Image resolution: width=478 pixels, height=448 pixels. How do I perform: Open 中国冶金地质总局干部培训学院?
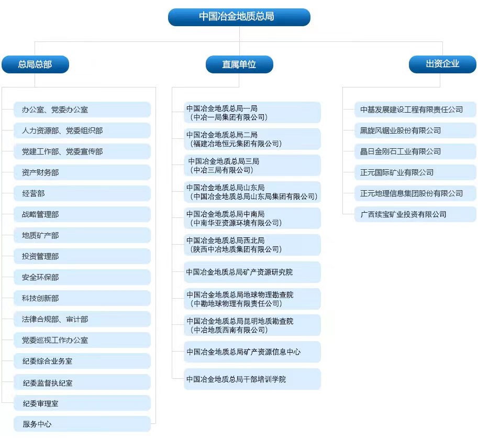point(252,379)
